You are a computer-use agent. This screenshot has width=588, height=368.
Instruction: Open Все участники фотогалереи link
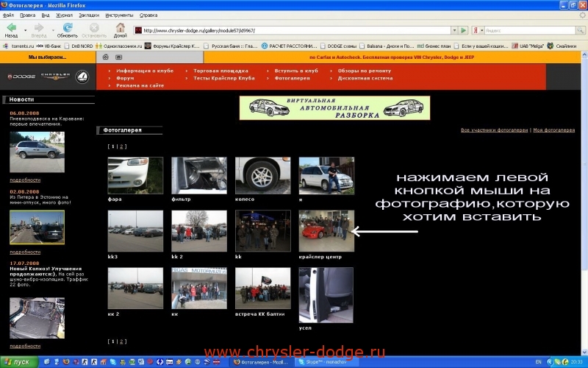click(x=494, y=130)
